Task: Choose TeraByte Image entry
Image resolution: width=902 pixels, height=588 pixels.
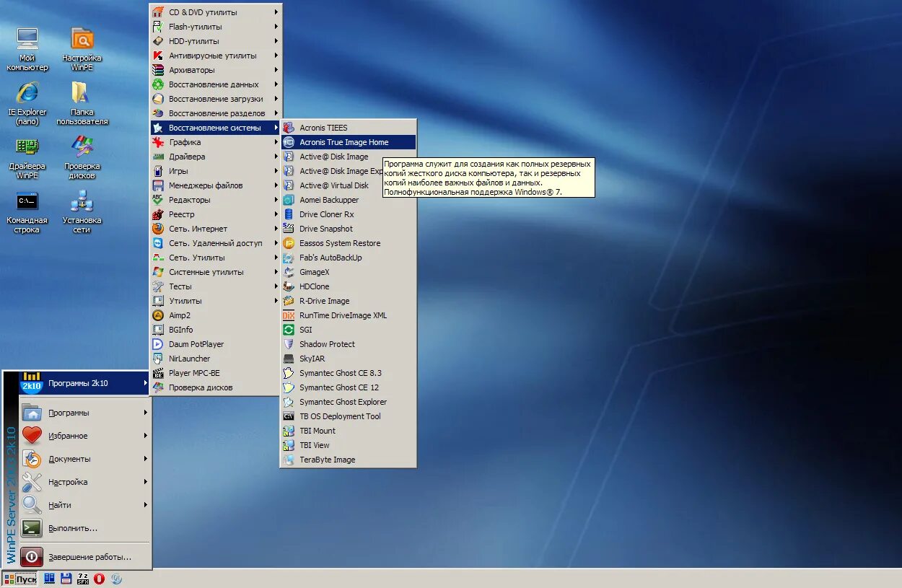Action: (x=348, y=460)
